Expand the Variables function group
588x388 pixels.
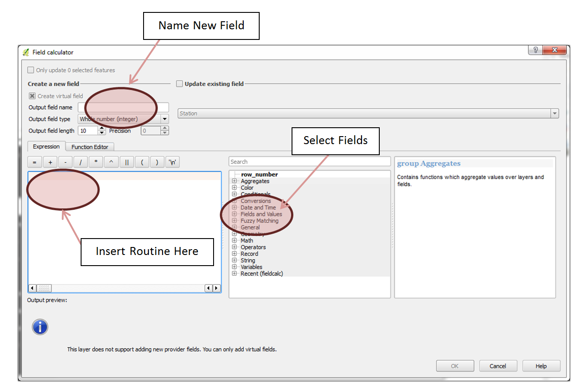point(234,267)
